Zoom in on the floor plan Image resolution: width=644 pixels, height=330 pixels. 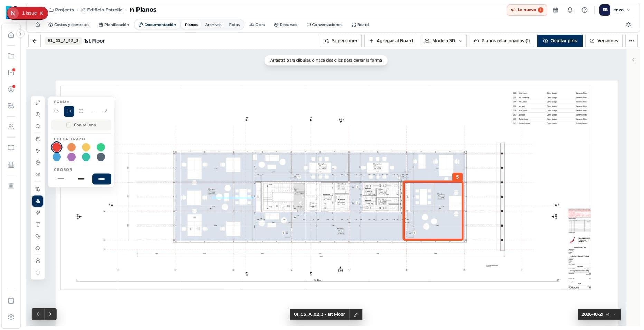(38, 114)
